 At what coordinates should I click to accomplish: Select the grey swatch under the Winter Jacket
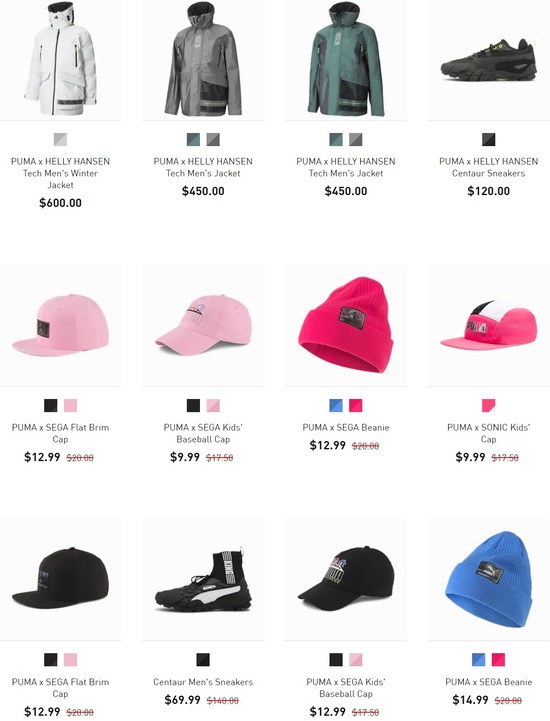60,139
